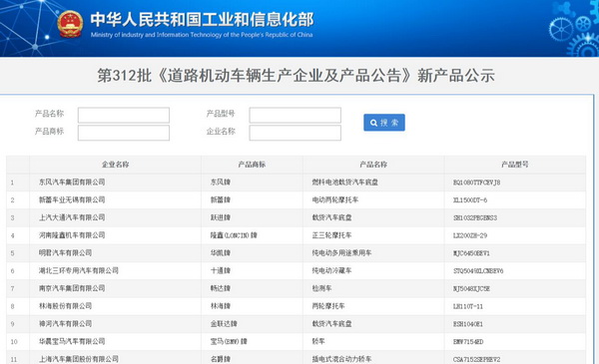Click brand cell 跃进牌
The width and height of the screenshot is (599, 364).
coord(221,217)
